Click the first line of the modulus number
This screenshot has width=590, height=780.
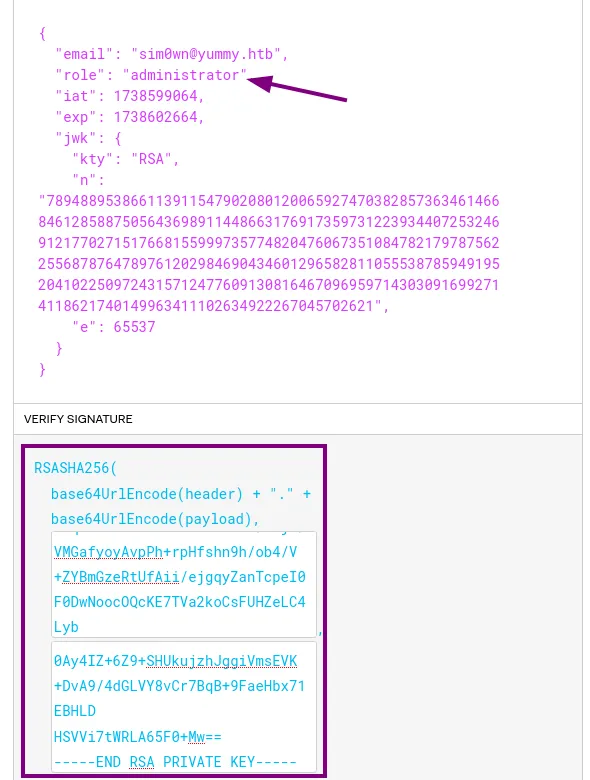click(x=269, y=201)
